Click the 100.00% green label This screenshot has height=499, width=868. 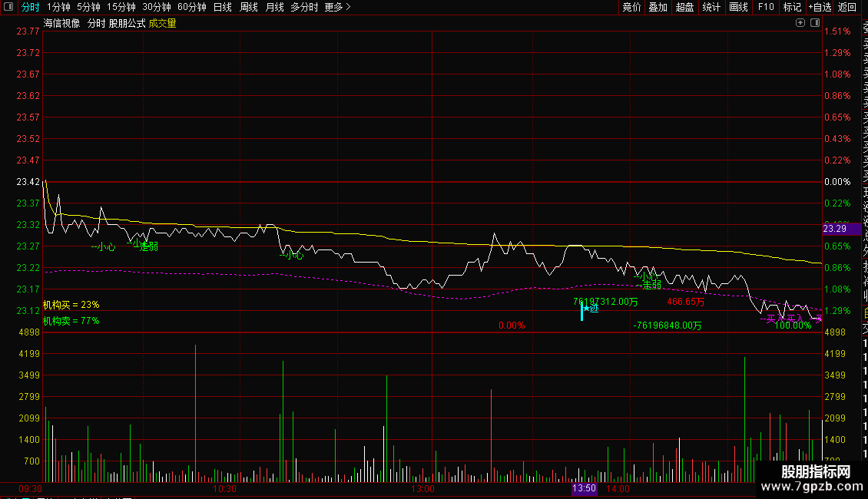coord(793,326)
